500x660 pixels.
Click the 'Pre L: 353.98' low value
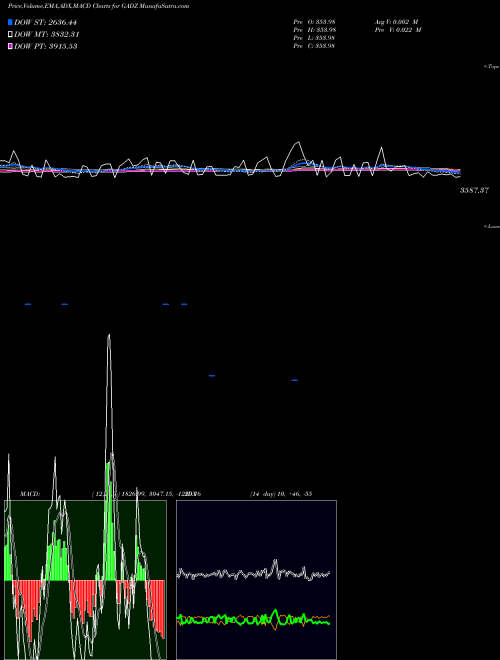coord(314,38)
